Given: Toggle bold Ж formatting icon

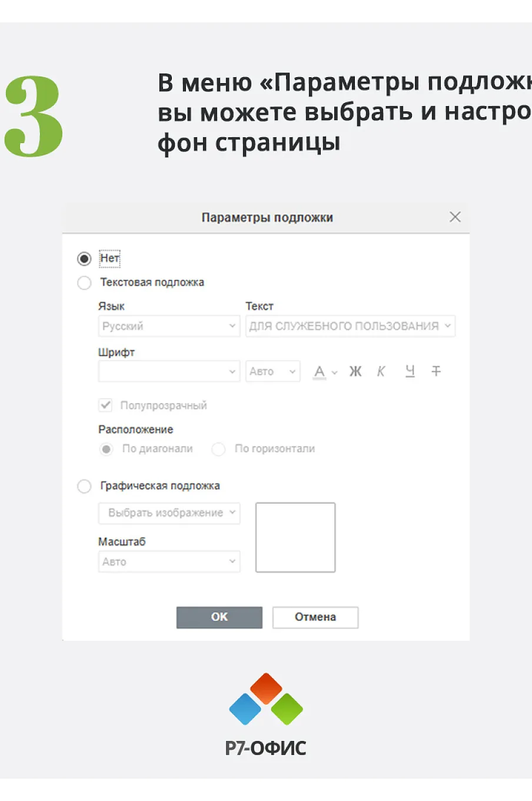Looking at the screenshot, I should click(x=355, y=371).
